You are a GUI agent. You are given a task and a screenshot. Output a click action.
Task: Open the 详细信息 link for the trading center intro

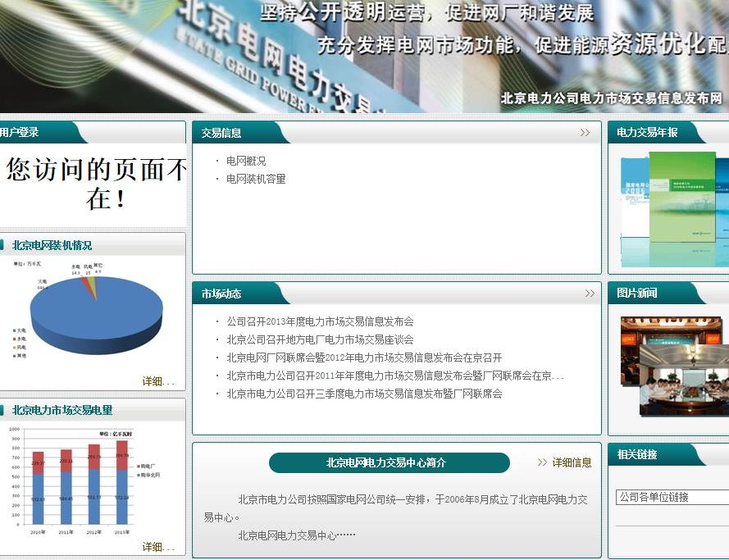pyautogui.click(x=572, y=462)
